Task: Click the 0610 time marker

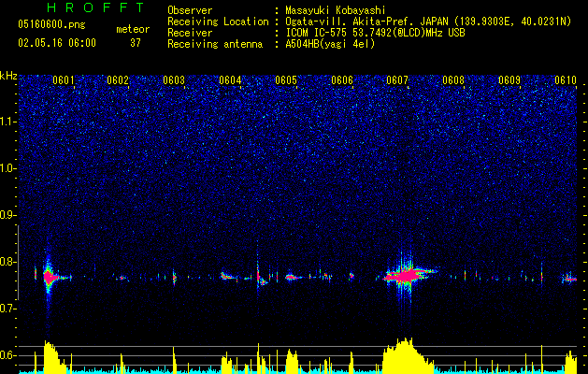Action: point(566,80)
